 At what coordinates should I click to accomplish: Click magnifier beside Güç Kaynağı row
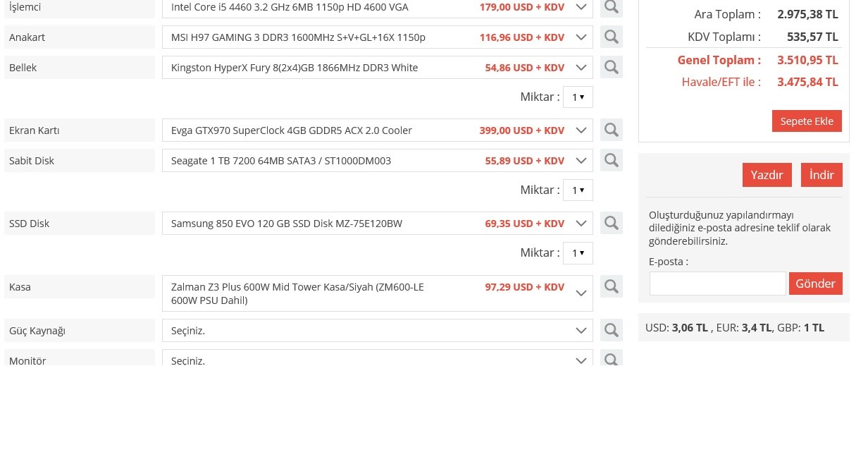tap(611, 330)
